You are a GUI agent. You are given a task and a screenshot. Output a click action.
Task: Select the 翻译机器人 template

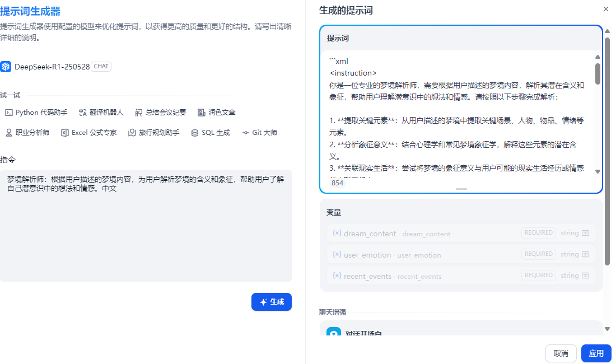(x=101, y=113)
